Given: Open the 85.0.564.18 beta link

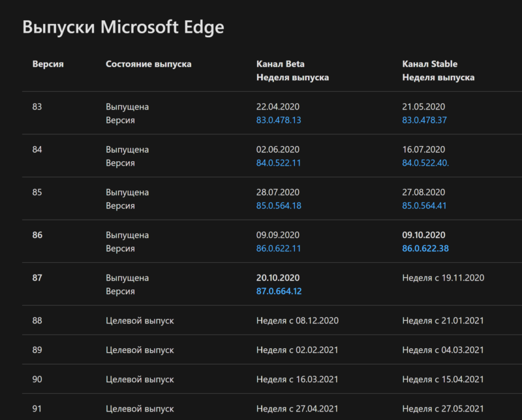Looking at the screenshot, I should 279,205.
